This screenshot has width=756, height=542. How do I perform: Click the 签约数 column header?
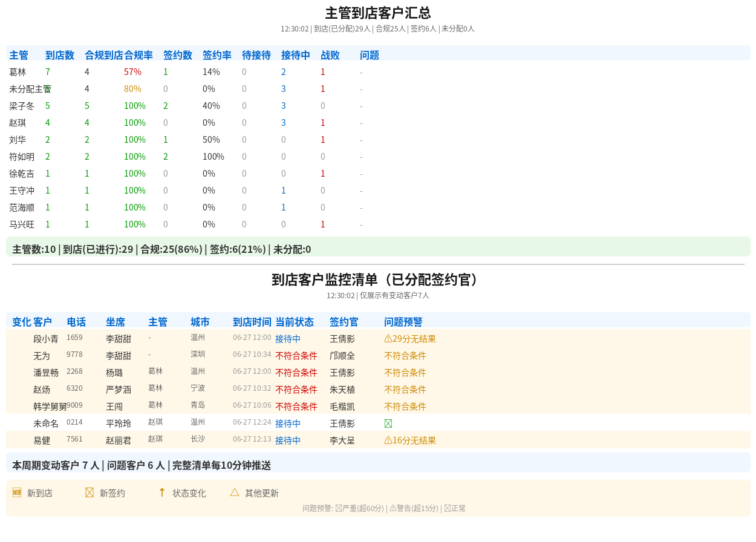(178, 55)
